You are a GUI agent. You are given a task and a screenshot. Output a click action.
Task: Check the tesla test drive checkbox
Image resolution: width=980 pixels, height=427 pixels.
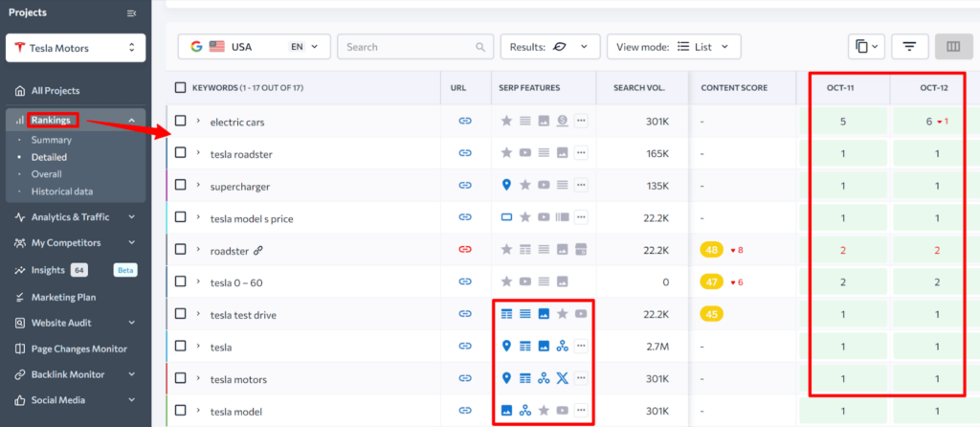coord(181,314)
